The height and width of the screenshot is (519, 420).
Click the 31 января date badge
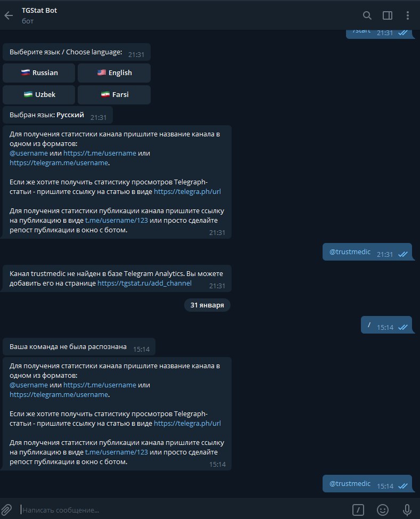tap(207, 305)
